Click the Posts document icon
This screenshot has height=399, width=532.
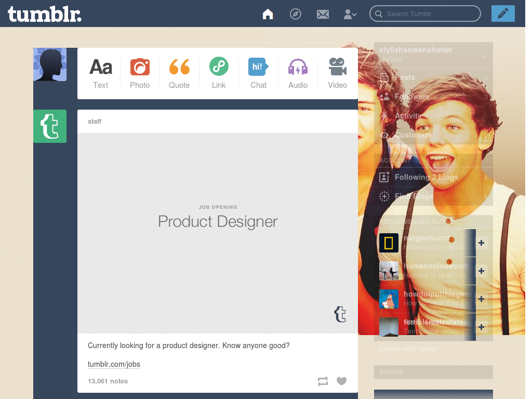pos(384,78)
